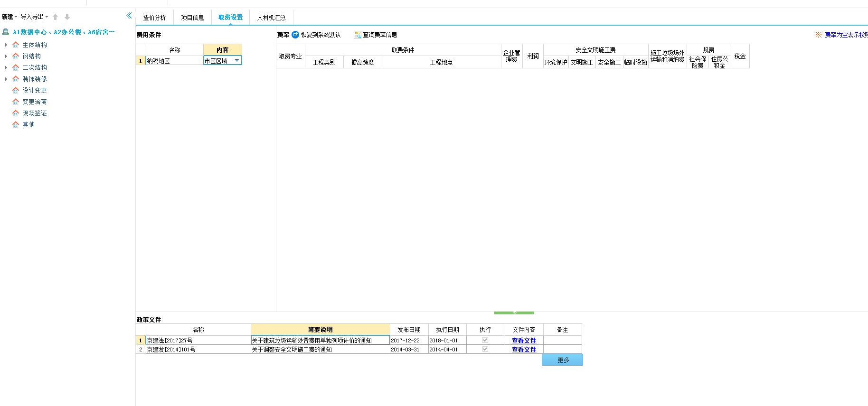Click the house icon beside 其他
Image resolution: width=868 pixels, height=406 pixels.
click(16, 124)
